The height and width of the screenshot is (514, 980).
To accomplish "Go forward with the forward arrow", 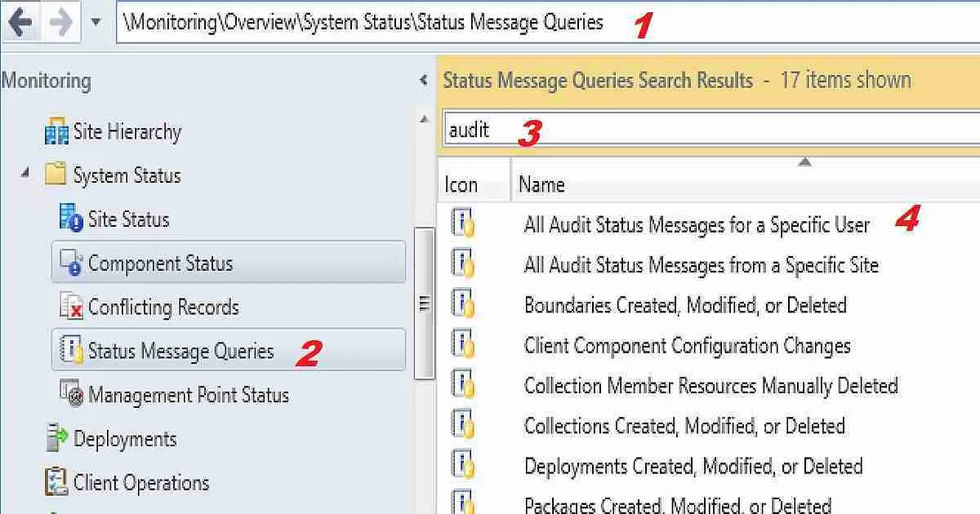I will 61,22.
